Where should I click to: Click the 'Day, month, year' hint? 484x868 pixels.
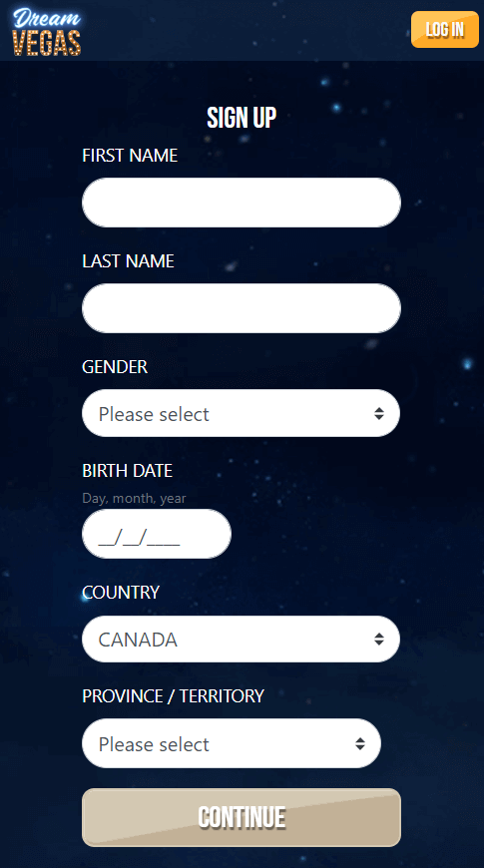[x=134, y=498]
